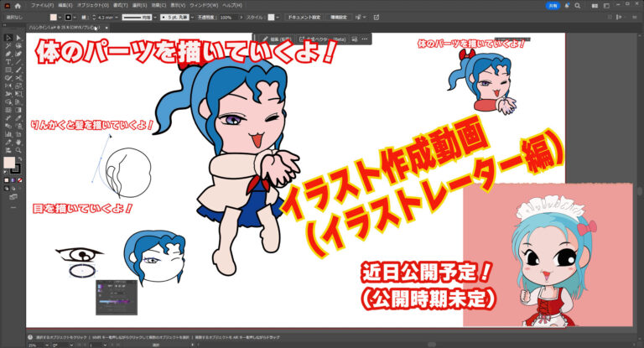This screenshot has width=644, height=348.
Task: Select the Gradient tool
Action: point(18,110)
